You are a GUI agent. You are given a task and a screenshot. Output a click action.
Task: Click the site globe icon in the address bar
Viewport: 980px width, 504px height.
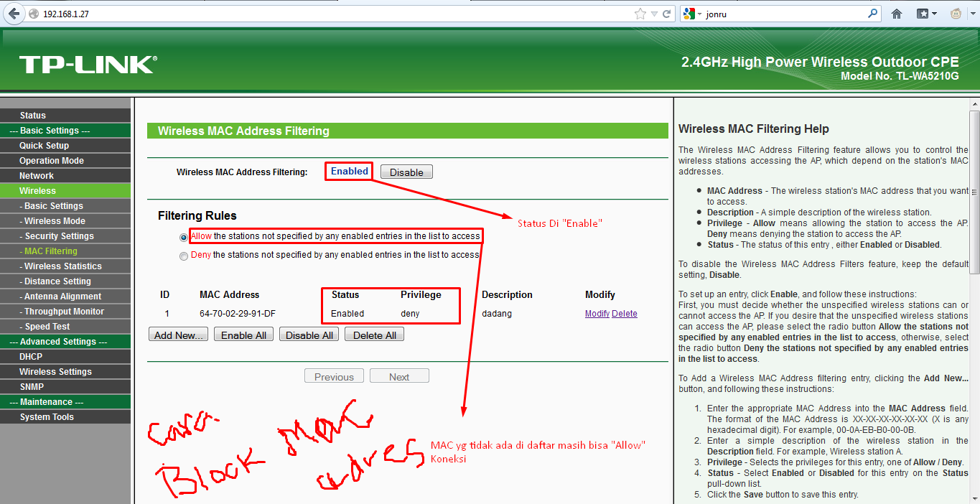(34, 14)
